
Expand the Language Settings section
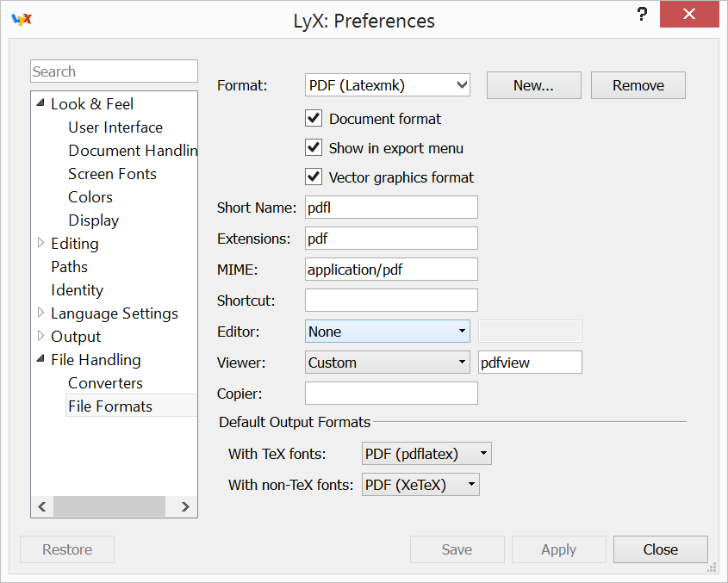pos(40,313)
